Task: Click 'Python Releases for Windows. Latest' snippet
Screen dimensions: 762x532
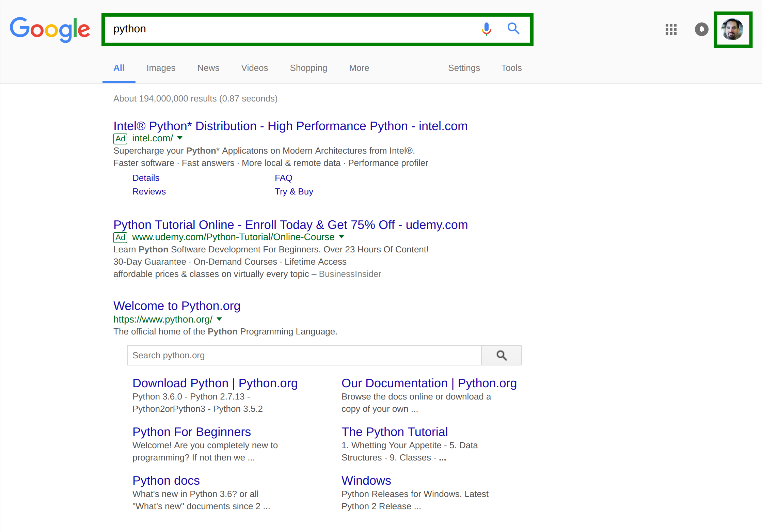Action: pyautogui.click(x=415, y=494)
